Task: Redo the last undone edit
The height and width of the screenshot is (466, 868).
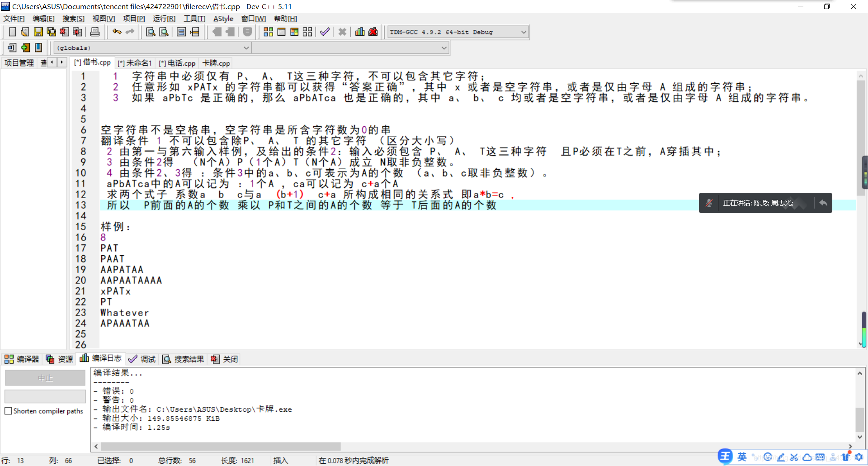Action: [130, 32]
